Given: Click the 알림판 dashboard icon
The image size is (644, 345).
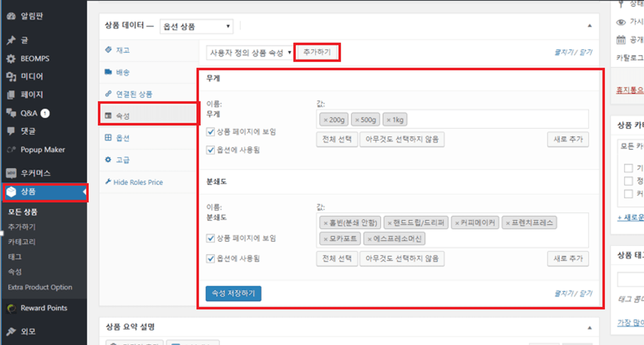Looking at the screenshot, I should (11, 16).
